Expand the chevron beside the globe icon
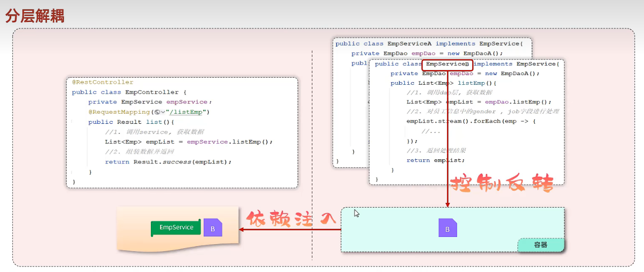Viewport: 644px width, 272px height. 163,112
